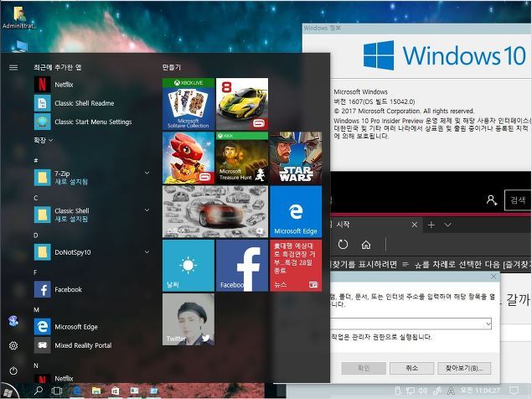Click 찾아보기(B)... in the Run dialog
532x399 pixels.
(x=464, y=368)
